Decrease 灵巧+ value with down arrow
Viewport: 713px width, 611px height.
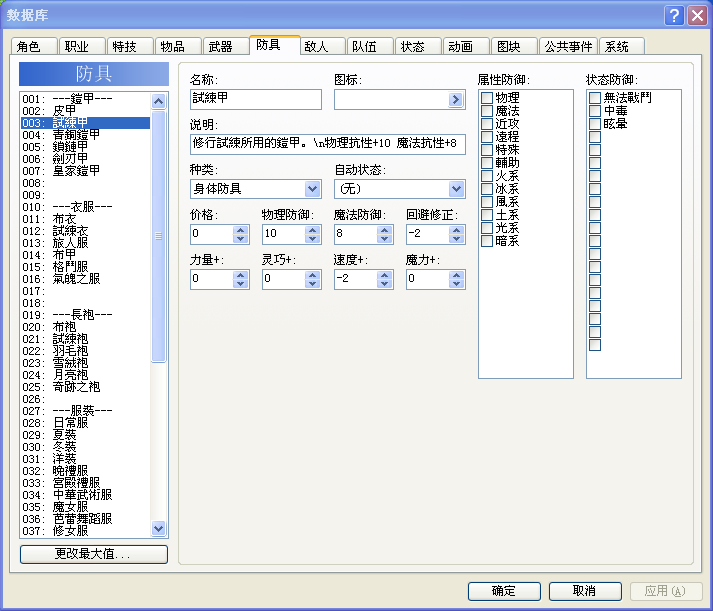click(312, 284)
